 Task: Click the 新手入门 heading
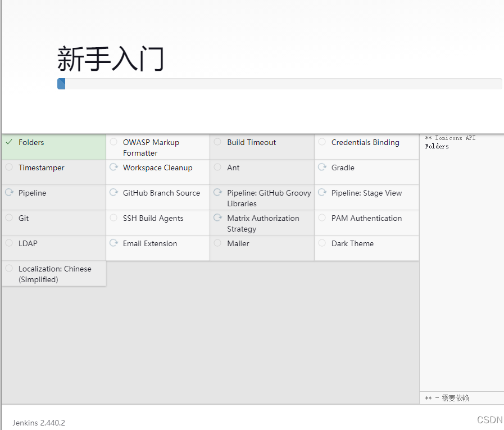pos(111,59)
